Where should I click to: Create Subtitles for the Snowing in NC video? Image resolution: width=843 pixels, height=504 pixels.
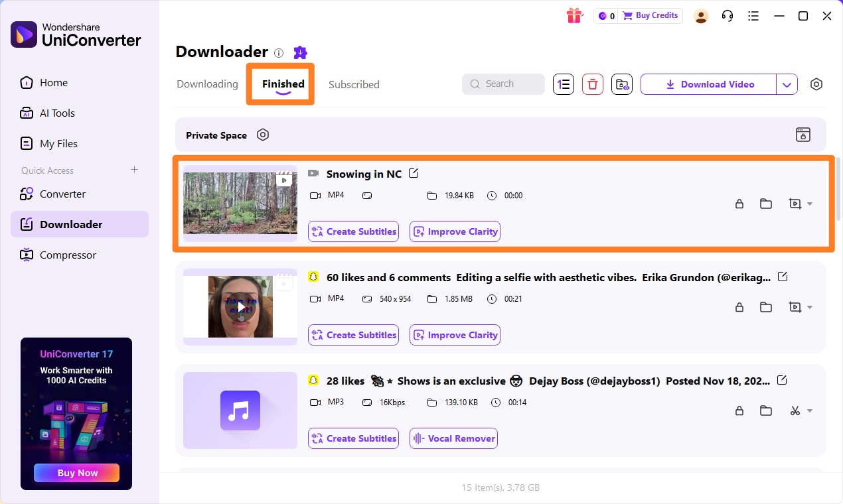[353, 231]
